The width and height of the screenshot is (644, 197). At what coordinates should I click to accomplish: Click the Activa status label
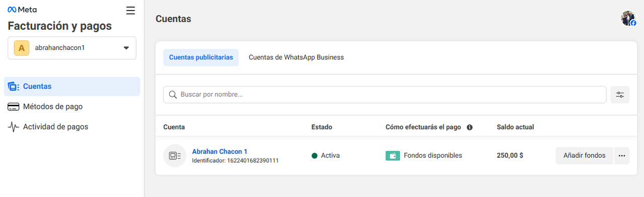coord(330,156)
